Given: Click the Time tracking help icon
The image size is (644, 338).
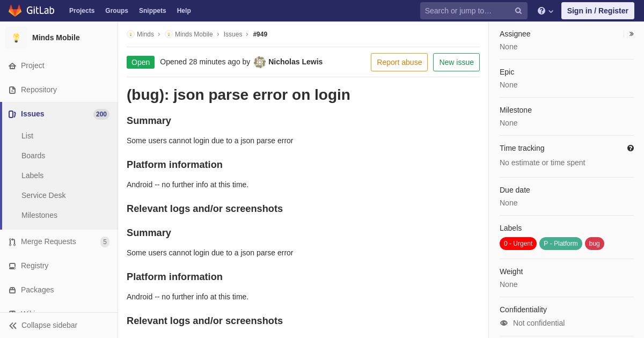Looking at the screenshot, I should 631,148.
